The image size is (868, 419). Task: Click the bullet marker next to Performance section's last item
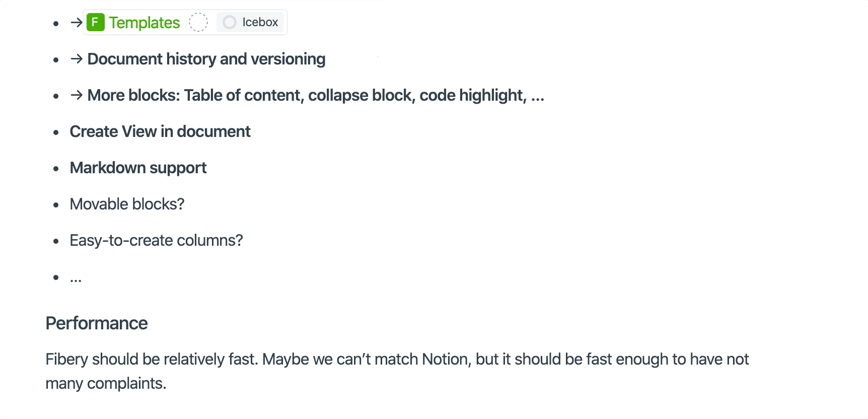click(56, 277)
